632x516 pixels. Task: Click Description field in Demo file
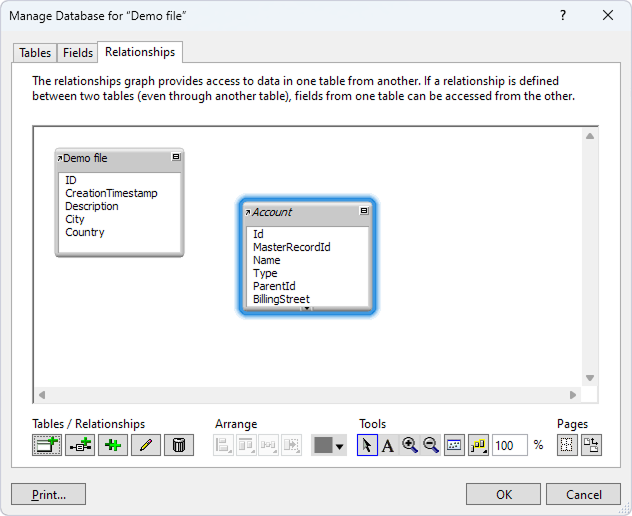click(92, 206)
